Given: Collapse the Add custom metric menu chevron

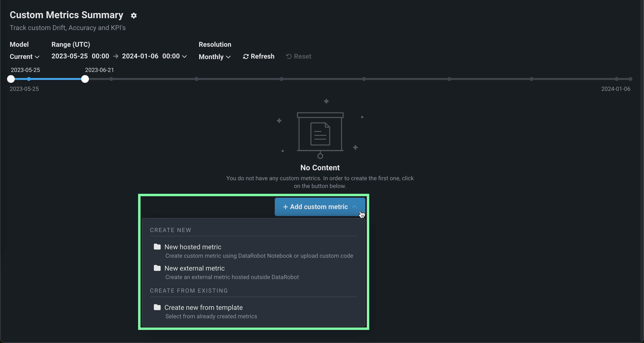Looking at the screenshot, I should [354, 207].
